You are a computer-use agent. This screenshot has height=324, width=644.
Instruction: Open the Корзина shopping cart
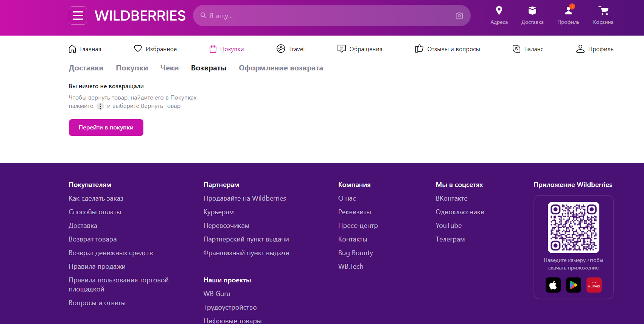coord(603,16)
